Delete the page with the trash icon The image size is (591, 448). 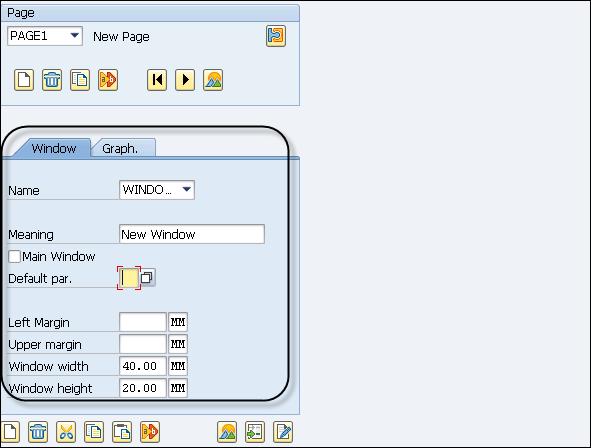click(52, 80)
